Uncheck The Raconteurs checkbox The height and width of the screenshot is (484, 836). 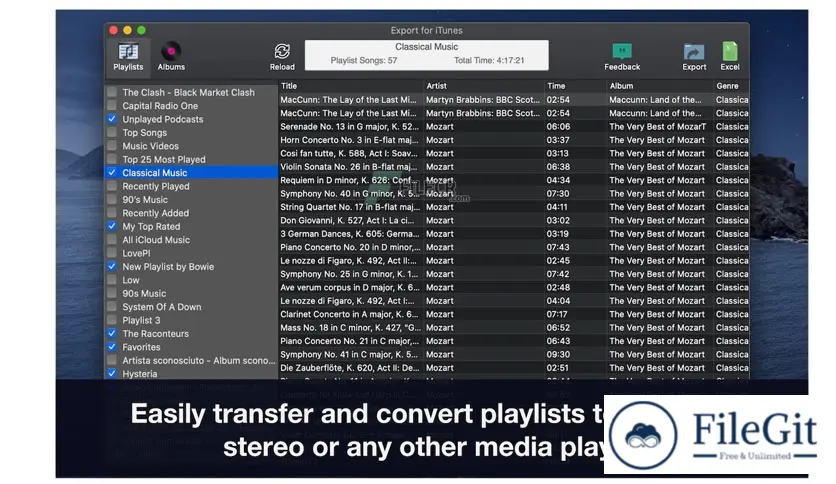[112, 333]
